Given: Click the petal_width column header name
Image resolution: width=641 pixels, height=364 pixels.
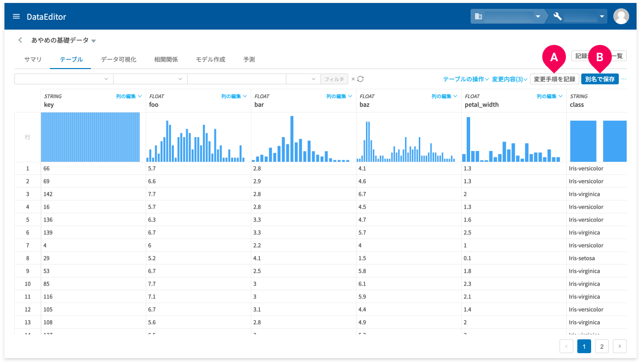Looking at the screenshot, I should [x=481, y=105].
